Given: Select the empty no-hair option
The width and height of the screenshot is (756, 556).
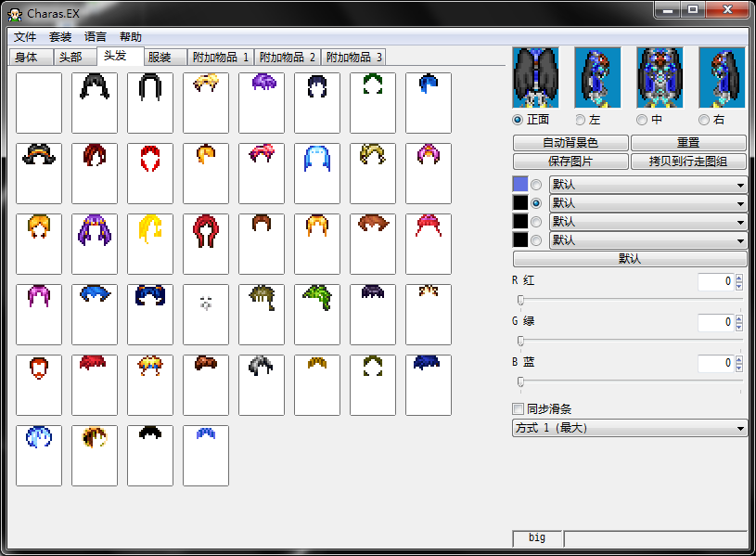Looking at the screenshot, I should pos(39,103).
